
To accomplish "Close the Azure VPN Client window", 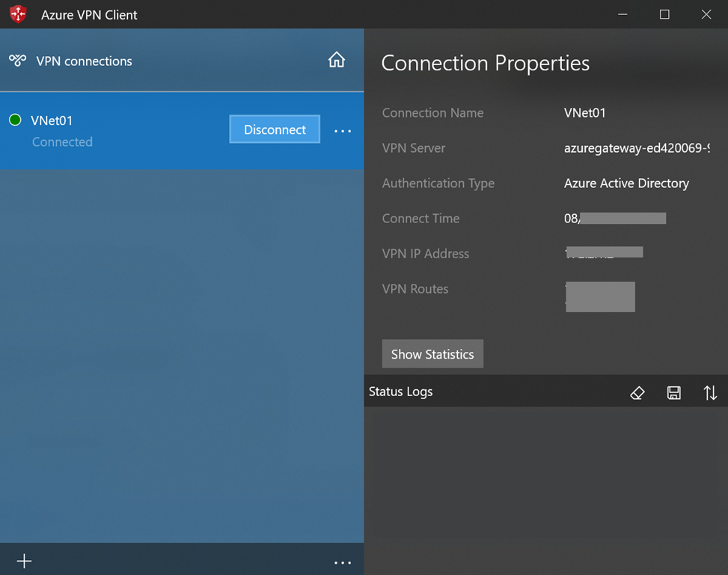I will 706,14.
